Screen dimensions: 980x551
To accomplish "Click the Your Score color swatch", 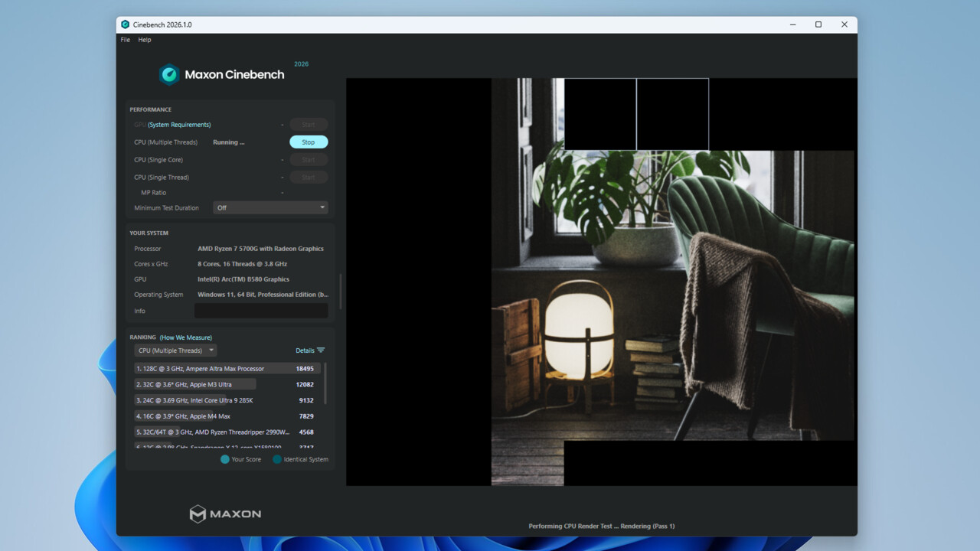I will [225, 459].
